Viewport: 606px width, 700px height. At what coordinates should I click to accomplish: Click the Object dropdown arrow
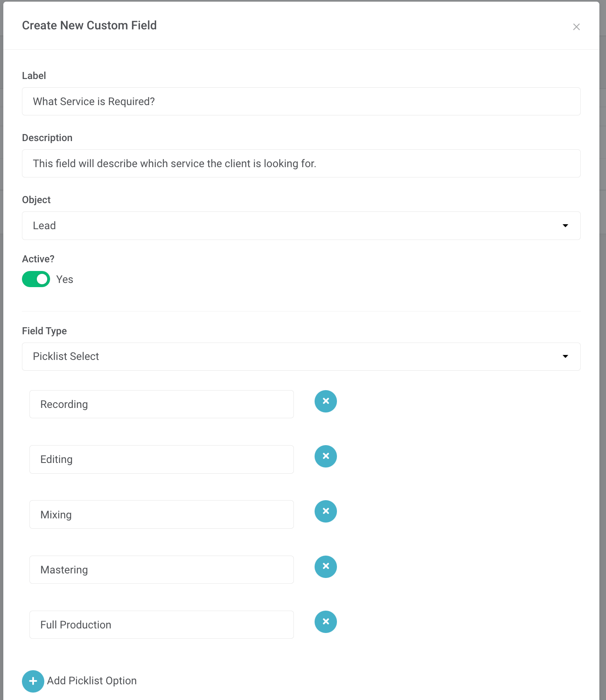pos(565,226)
